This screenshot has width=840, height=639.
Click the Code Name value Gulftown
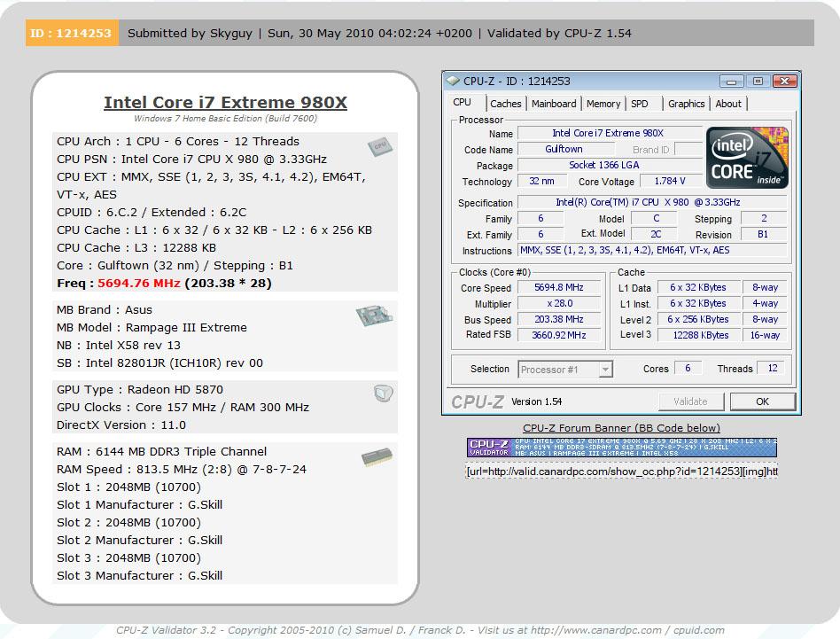pos(564,149)
